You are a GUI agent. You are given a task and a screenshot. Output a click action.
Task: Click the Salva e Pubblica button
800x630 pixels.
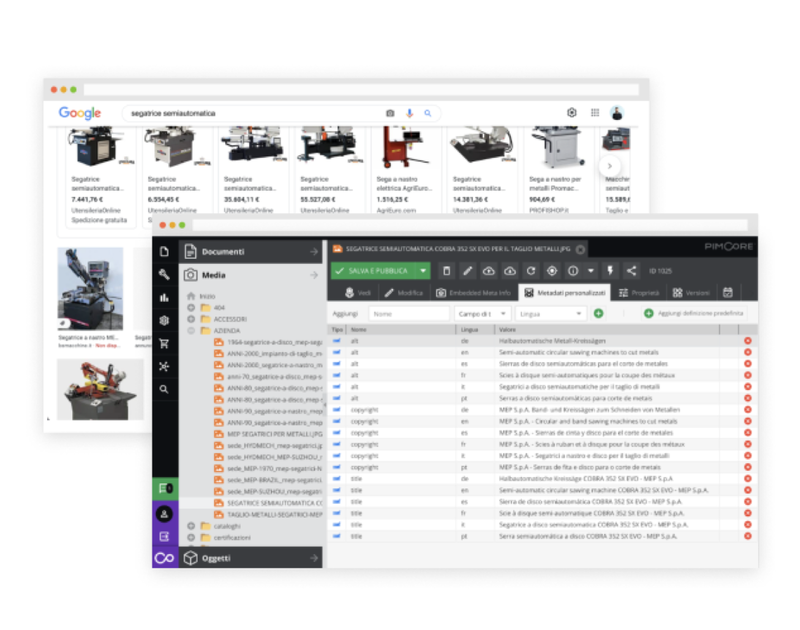[373, 271]
